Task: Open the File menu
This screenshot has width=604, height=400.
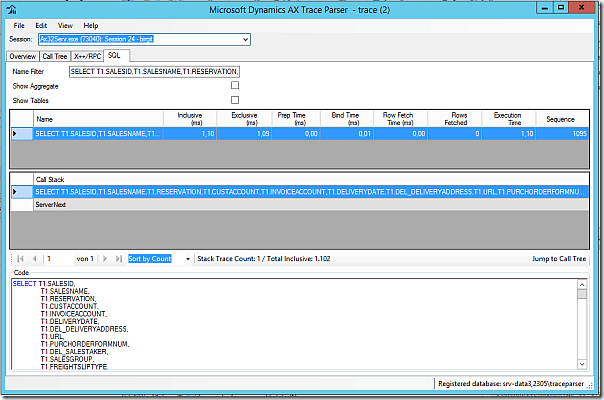Action: coord(19,25)
